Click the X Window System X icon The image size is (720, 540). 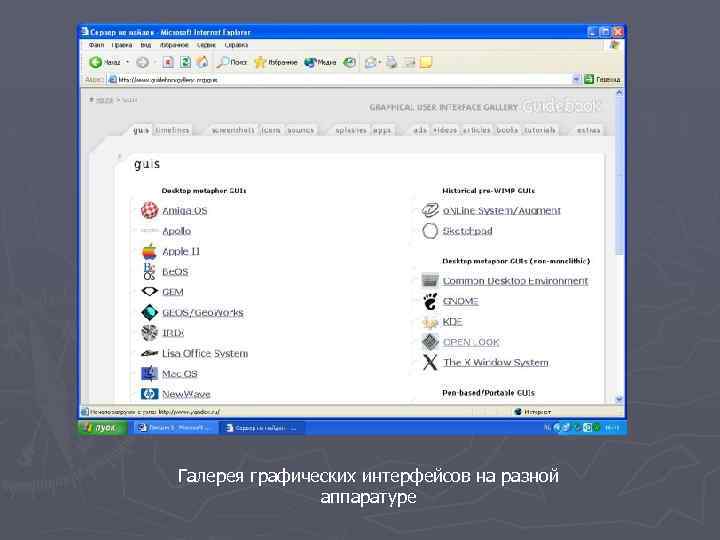coord(430,362)
